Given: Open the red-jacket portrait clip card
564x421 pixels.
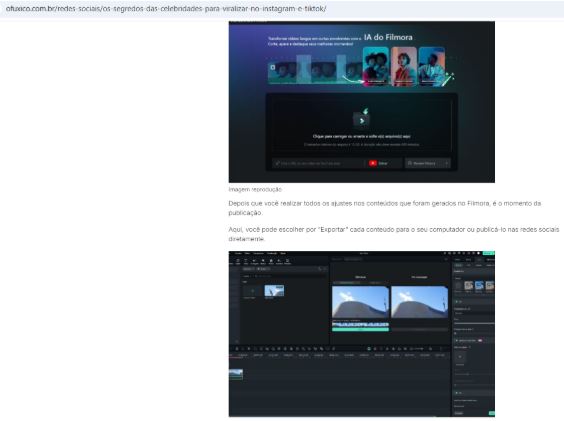Looking at the screenshot, I should point(404,66).
